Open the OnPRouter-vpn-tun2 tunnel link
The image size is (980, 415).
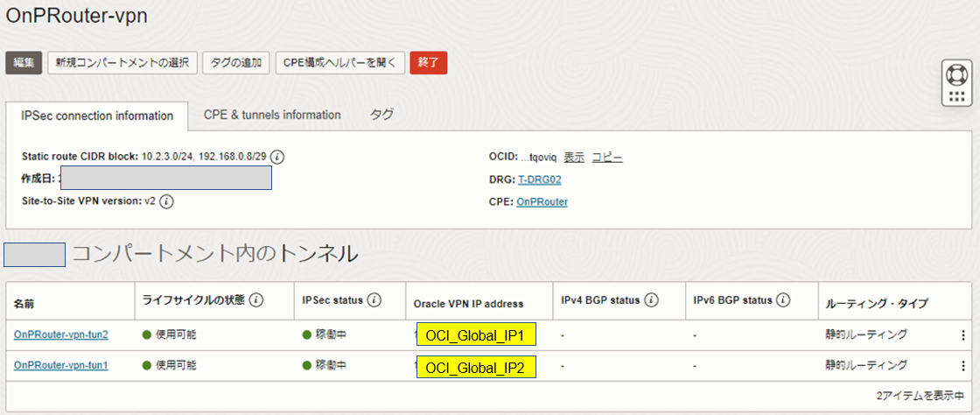click(61, 335)
